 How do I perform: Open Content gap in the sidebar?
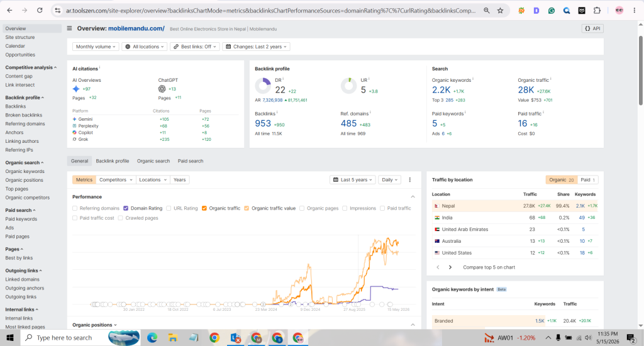click(x=19, y=76)
